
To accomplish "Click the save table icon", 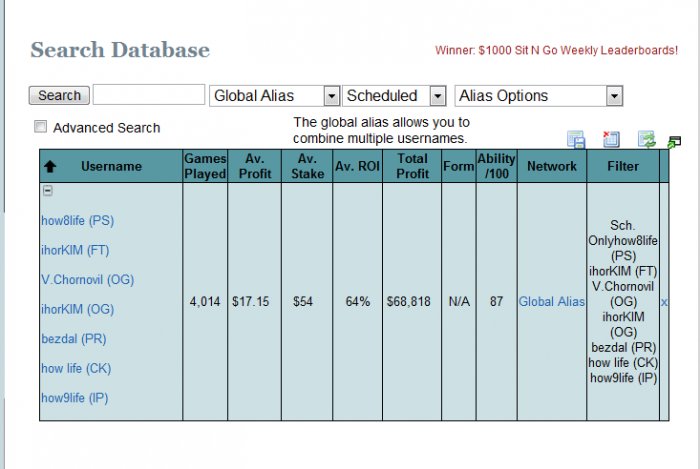I will 576,140.
